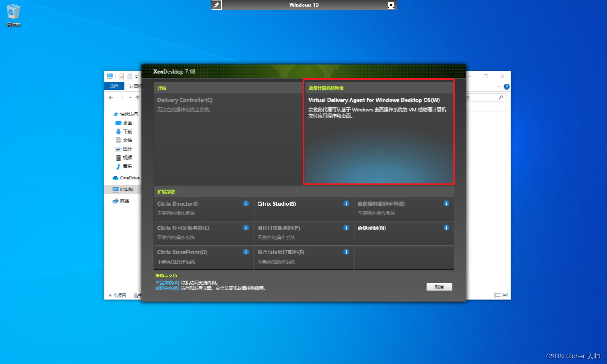
Task: Show info for Citrix StoreFront(O)
Action: (246, 252)
